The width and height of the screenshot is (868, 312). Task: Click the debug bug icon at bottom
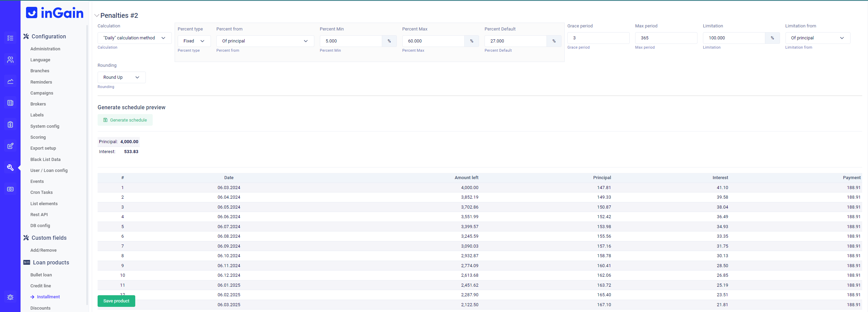click(10, 297)
